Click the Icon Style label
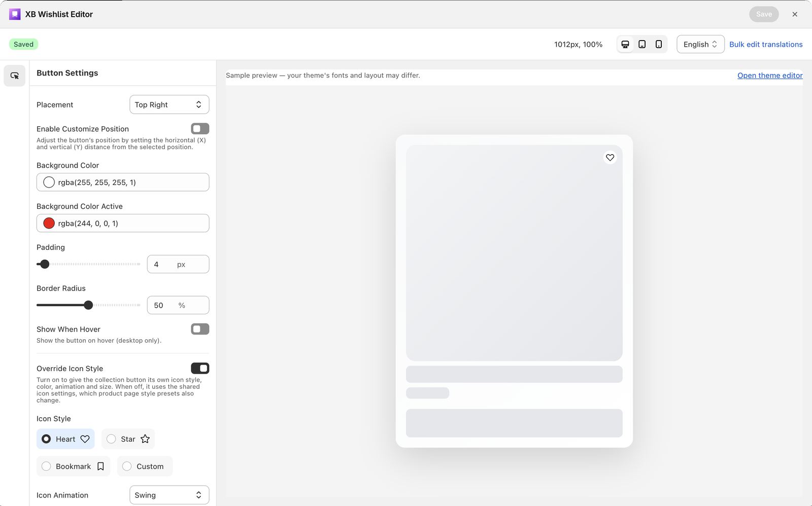 pyautogui.click(x=54, y=419)
